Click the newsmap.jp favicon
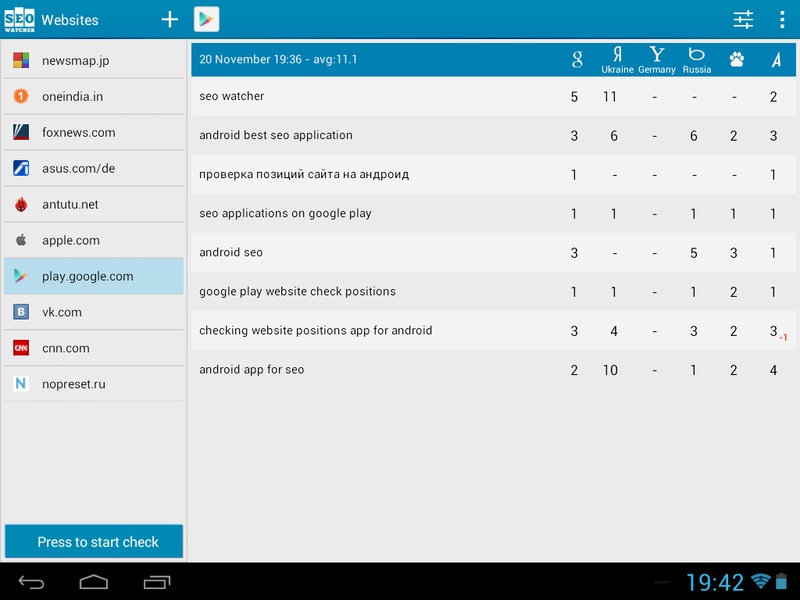The height and width of the screenshot is (600, 800). [x=21, y=60]
